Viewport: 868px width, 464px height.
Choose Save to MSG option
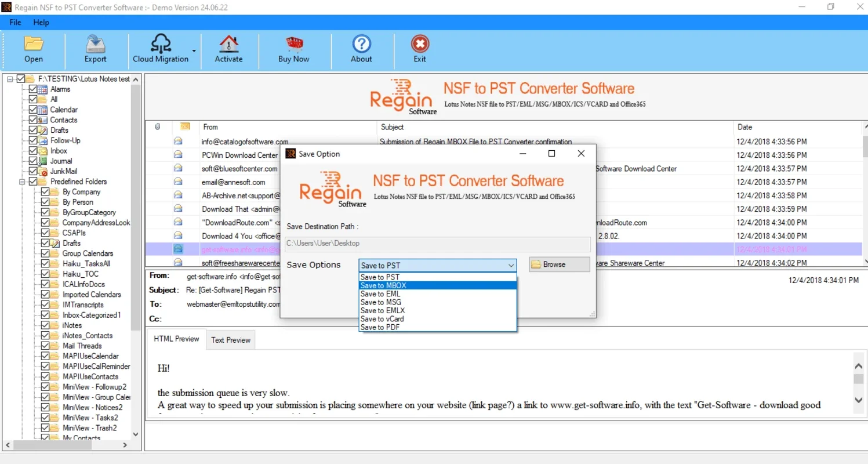(438, 302)
